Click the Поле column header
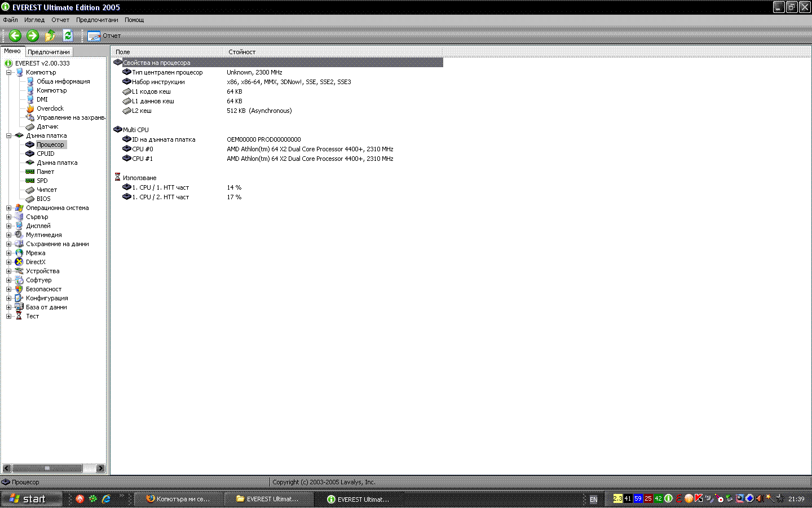This screenshot has width=812, height=508. [168, 52]
